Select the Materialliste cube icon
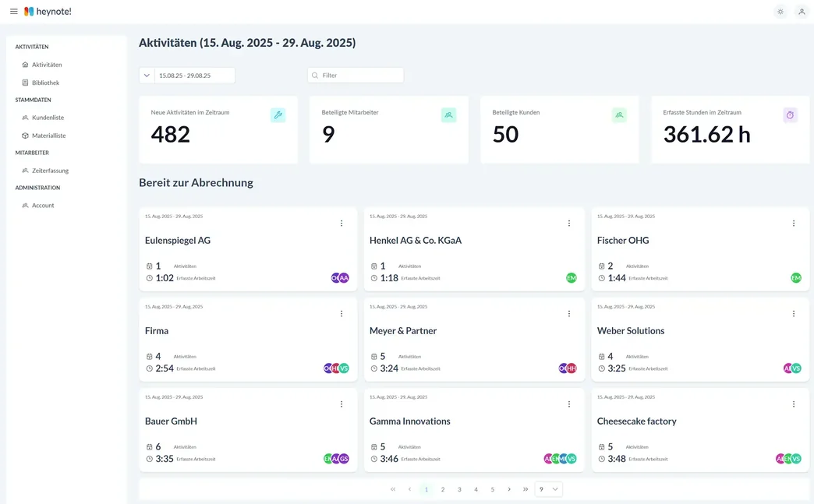Screen dimensions: 814x504 [x=26, y=135]
